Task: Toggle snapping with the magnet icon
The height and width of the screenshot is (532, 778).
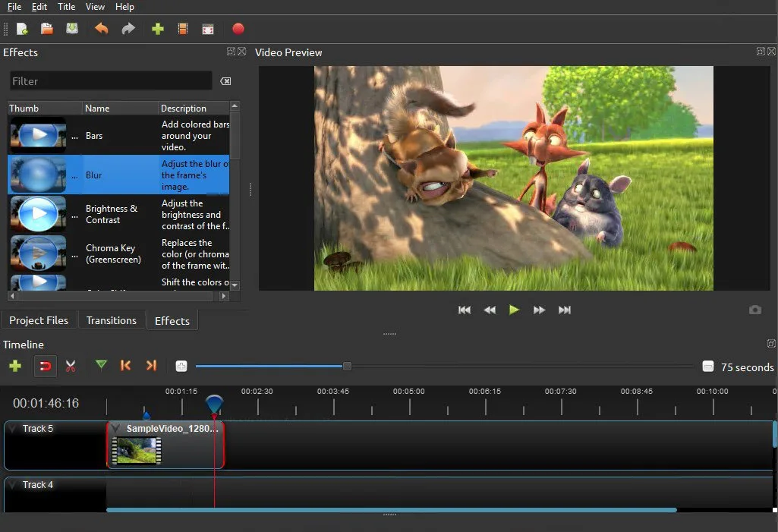Action: (45, 366)
